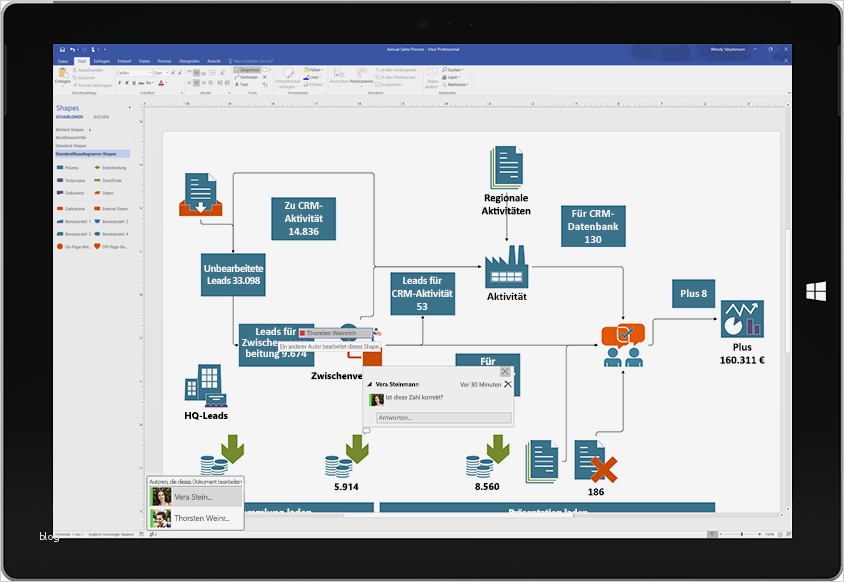Toggle italic formatting on selected text
The height and width of the screenshot is (582, 844).
pos(127,82)
